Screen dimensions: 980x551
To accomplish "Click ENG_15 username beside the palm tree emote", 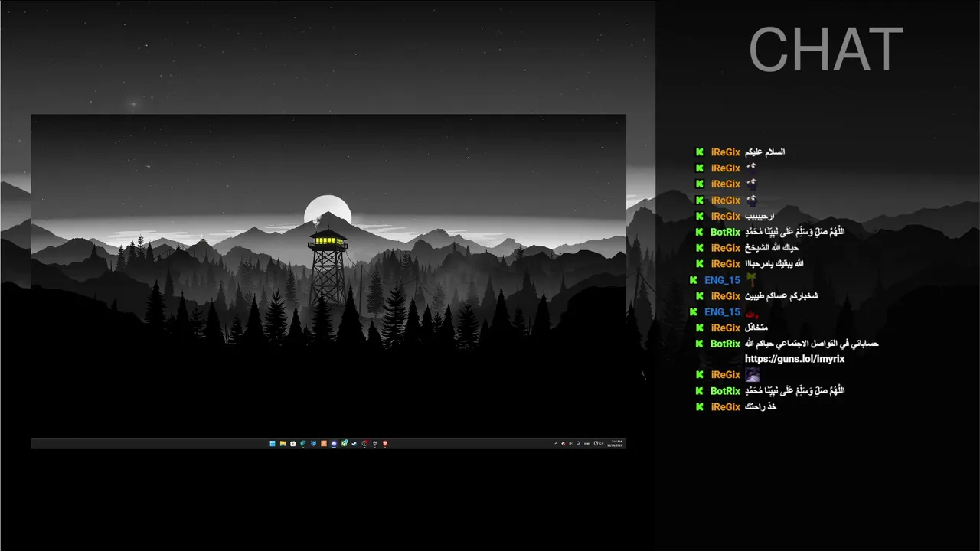I will tap(722, 280).
